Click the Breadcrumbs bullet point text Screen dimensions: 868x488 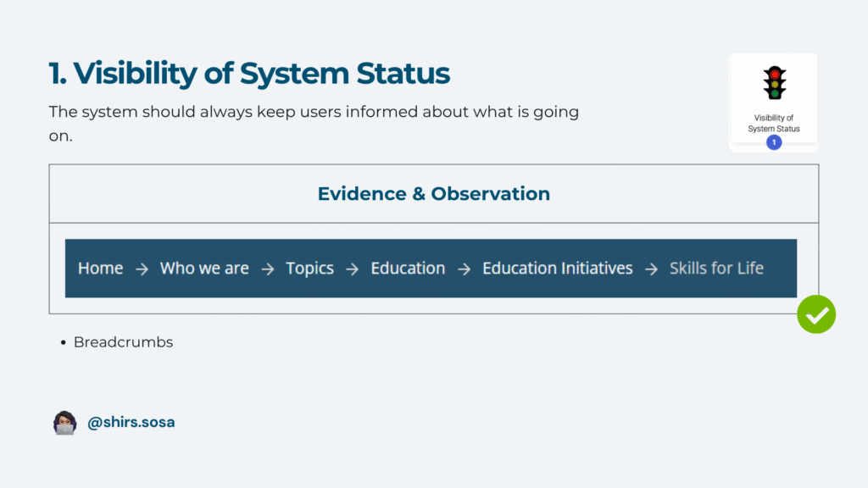click(123, 342)
